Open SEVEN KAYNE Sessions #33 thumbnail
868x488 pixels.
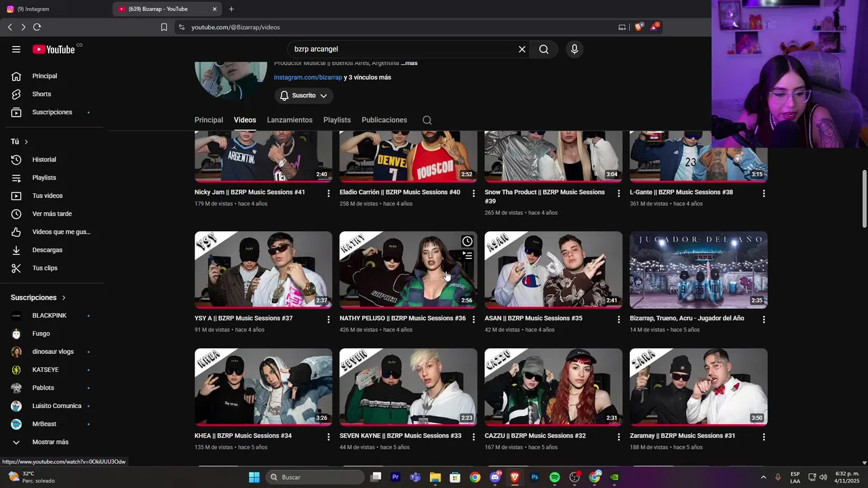408,387
